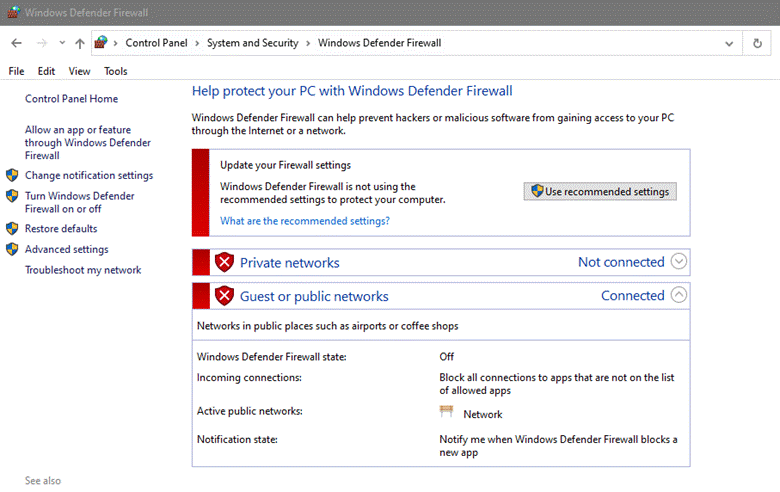This screenshot has height=492, width=780.
Task: Expand the chevron before Control Panel breadcrumb
Action: 115,43
